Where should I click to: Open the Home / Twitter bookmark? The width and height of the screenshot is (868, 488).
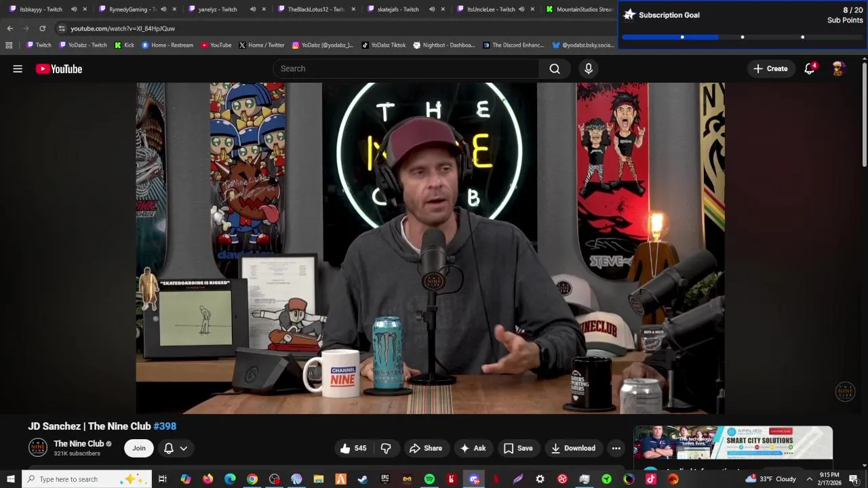click(261, 45)
